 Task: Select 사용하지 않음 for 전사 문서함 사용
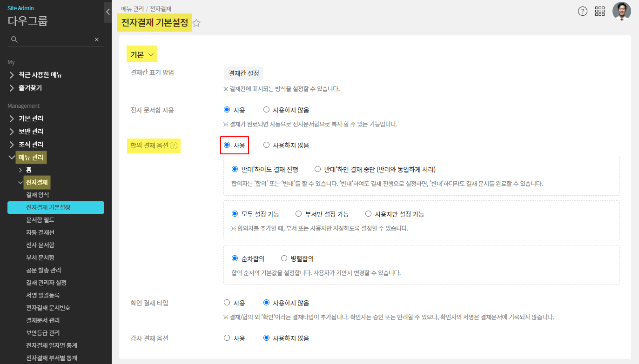[x=267, y=110]
